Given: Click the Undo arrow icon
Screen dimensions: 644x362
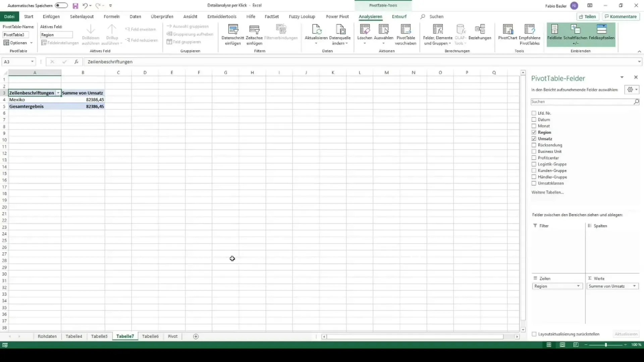Looking at the screenshot, I should pyautogui.click(x=85, y=6).
